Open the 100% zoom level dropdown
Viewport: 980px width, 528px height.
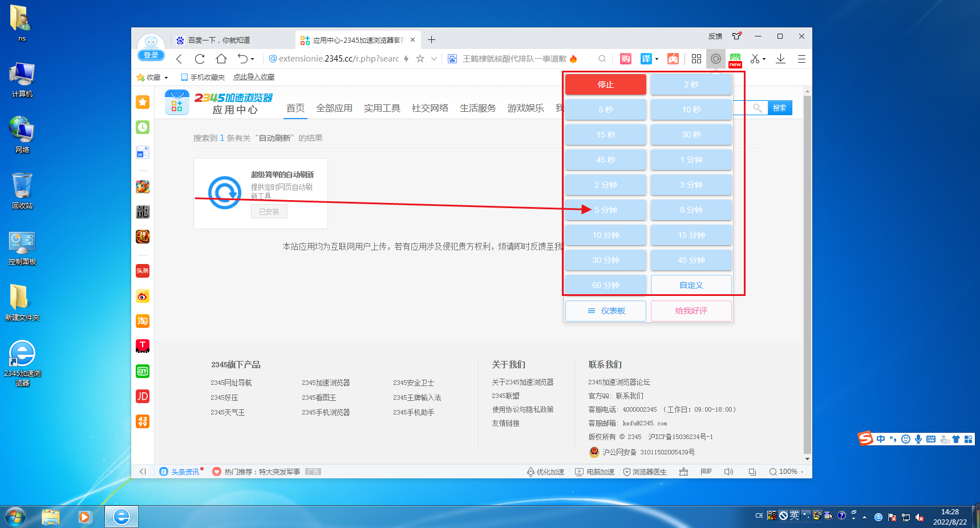[x=786, y=472]
